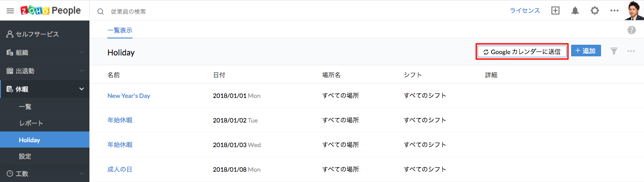Image resolution: width=644 pixels, height=182 pixels.
Task: Open レポート in the sidebar
Action: pos(31,123)
